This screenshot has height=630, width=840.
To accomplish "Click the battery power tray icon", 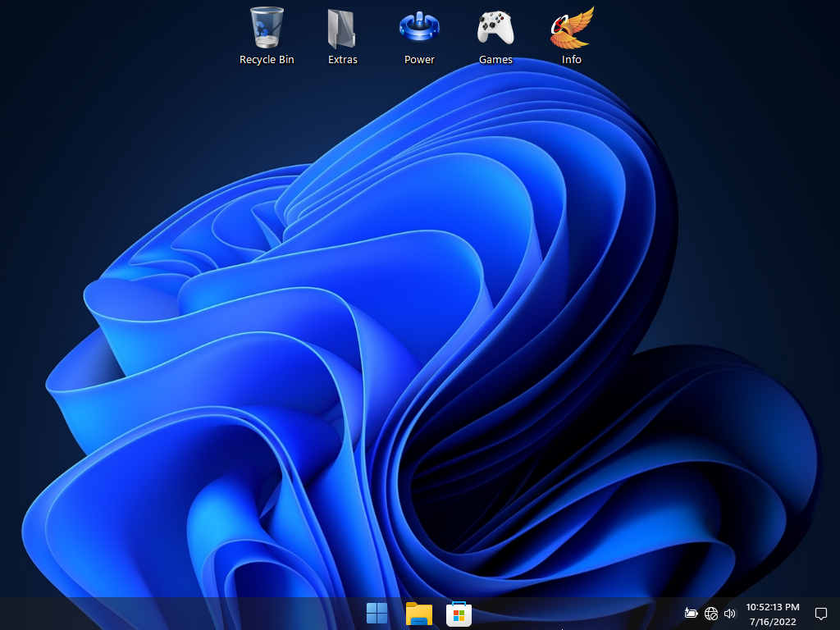I will pyautogui.click(x=691, y=614).
